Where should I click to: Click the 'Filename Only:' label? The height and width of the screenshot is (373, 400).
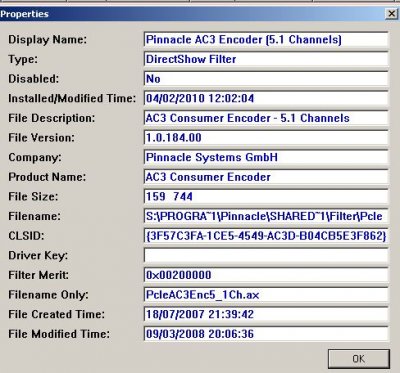48,295
